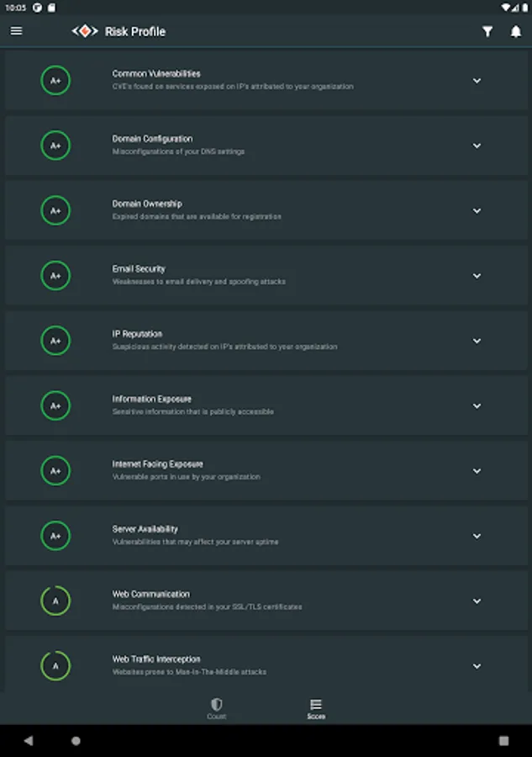Viewport: 532px width, 757px height.
Task: Switch to the Score tab
Action: (x=316, y=708)
